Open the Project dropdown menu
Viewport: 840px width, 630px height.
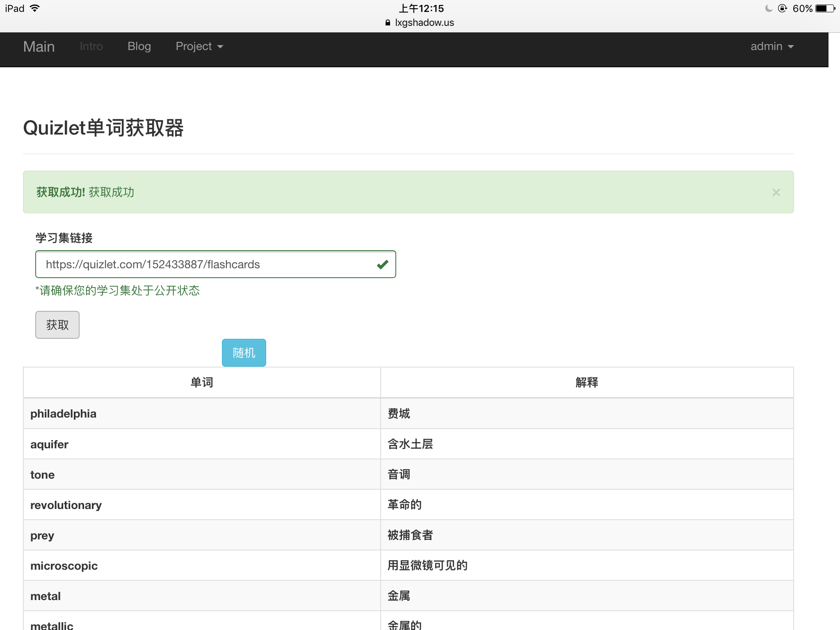[199, 46]
